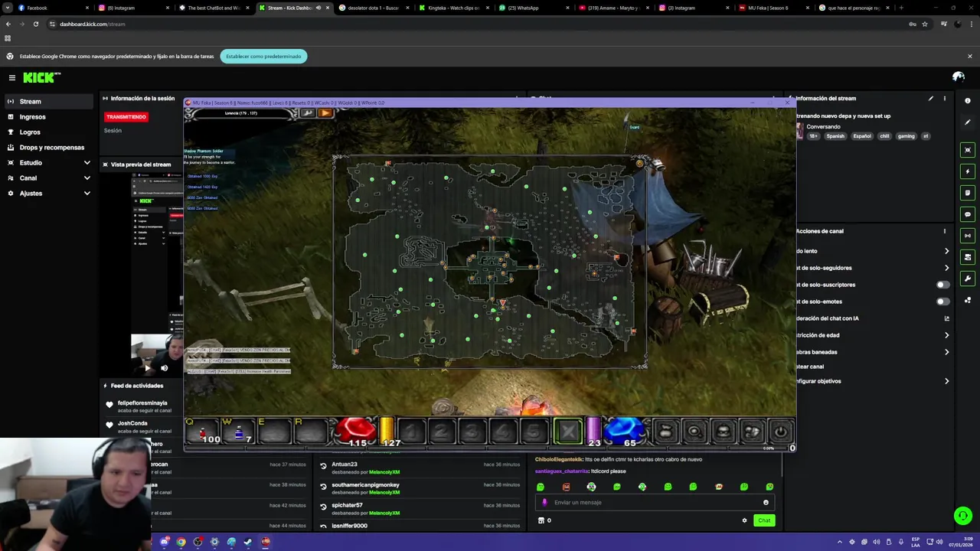980x551 pixels.
Task: Open chat settings gear icon
Action: 744,520
